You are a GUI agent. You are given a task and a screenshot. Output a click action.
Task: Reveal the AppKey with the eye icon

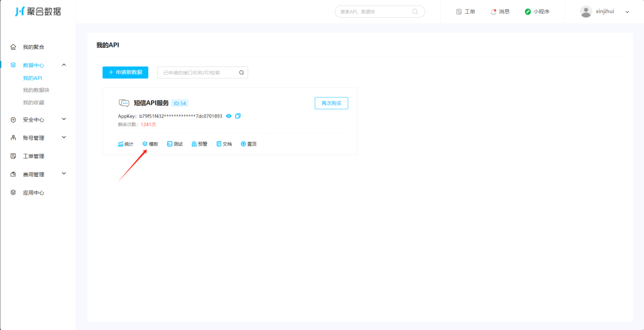[x=229, y=116]
